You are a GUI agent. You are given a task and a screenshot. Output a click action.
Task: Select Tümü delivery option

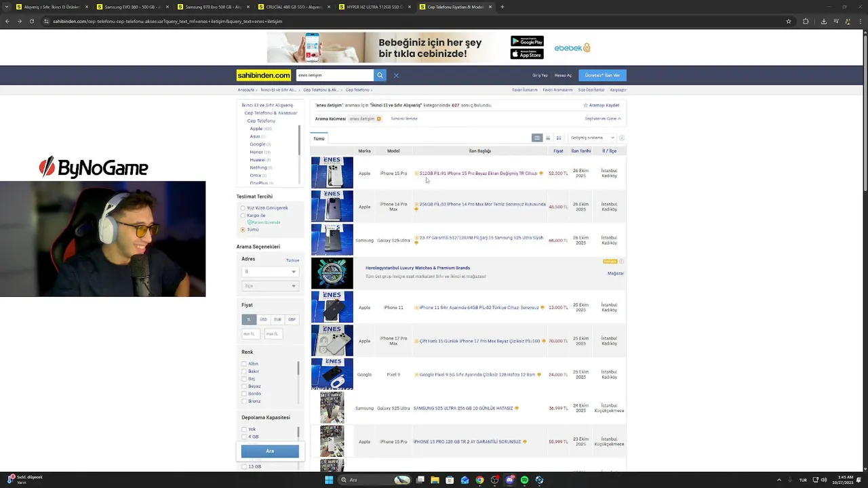pyautogui.click(x=243, y=230)
